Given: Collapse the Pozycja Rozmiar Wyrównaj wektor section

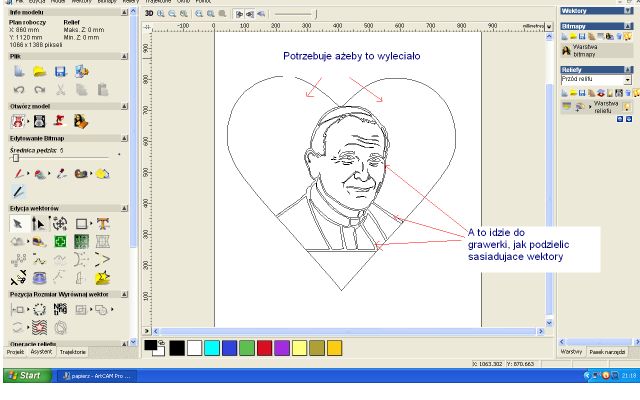Looking at the screenshot, I should click(124, 294).
